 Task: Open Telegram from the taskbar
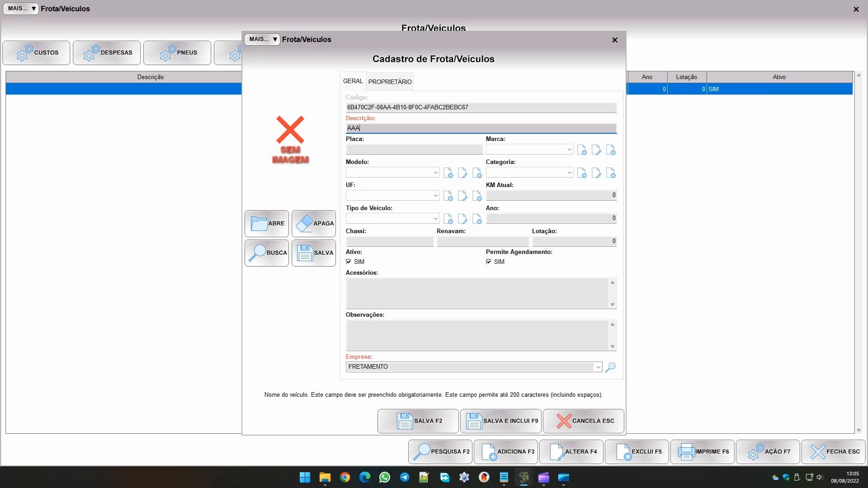pos(405,478)
